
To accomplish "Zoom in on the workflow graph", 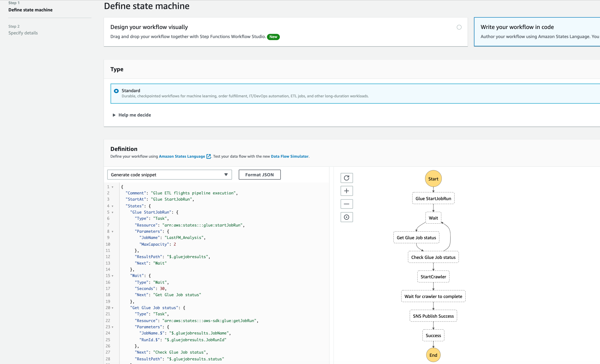I will pyautogui.click(x=346, y=191).
